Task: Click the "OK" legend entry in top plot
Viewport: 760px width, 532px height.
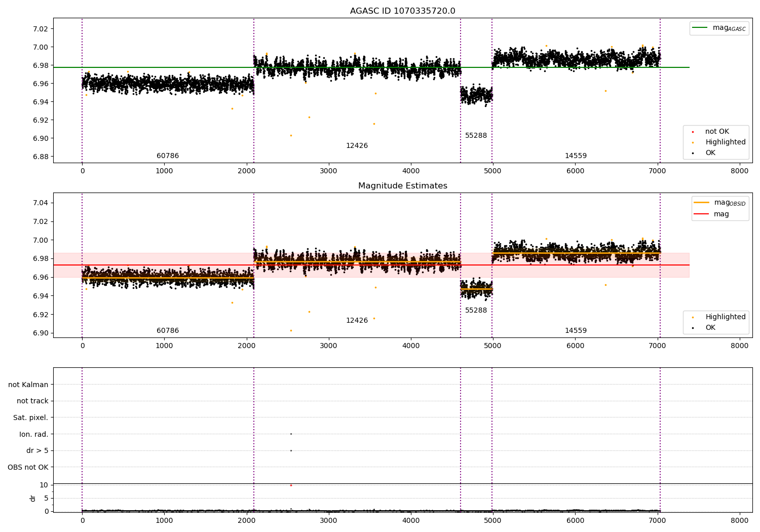Action: pyautogui.click(x=704, y=153)
